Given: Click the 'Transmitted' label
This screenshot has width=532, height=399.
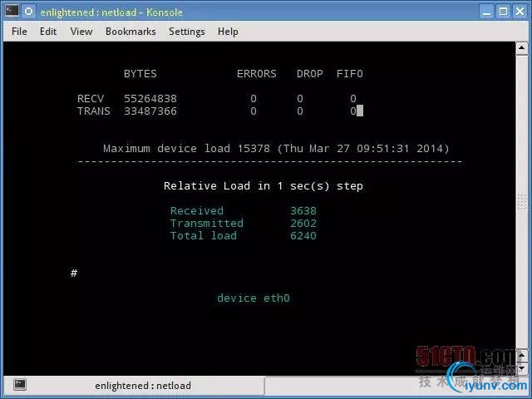Looking at the screenshot, I should coord(207,224).
